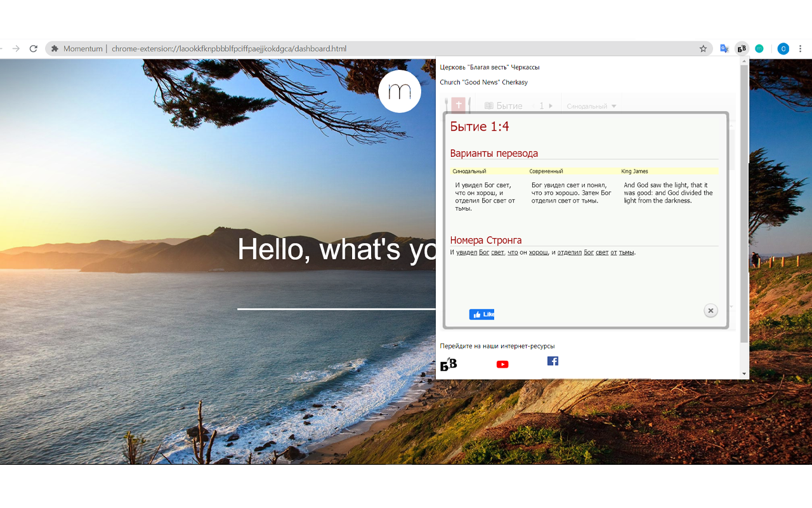812x508 pixels.
Task: Open the Chrome three-dot menu
Action: coord(801,48)
